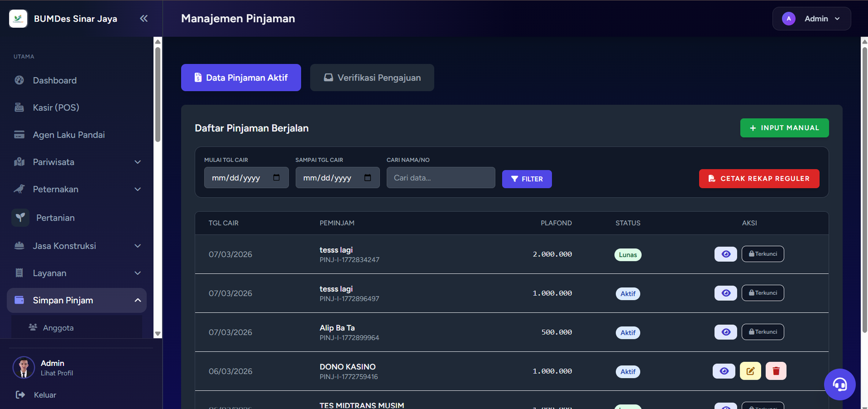This screenshot has width=868, height=409.
Task: Click Lihat Profil link
Action: coord(57,373)
